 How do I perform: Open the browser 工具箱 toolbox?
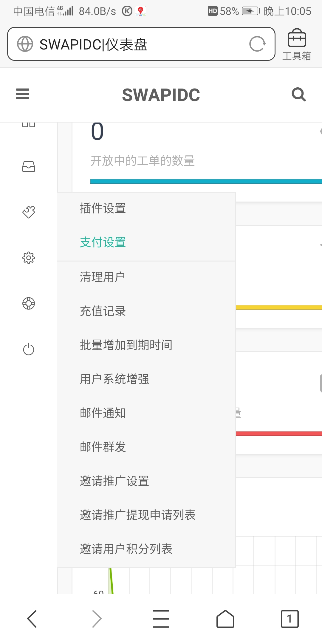pyautogui.click(x=297, y=44)
